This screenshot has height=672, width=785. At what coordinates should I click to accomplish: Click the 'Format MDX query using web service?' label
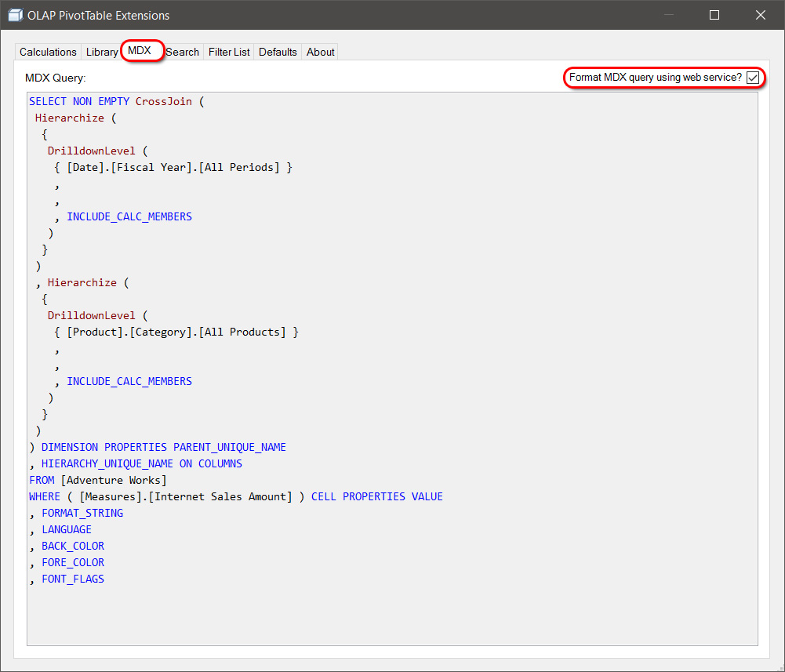click(x=655, y=78)
